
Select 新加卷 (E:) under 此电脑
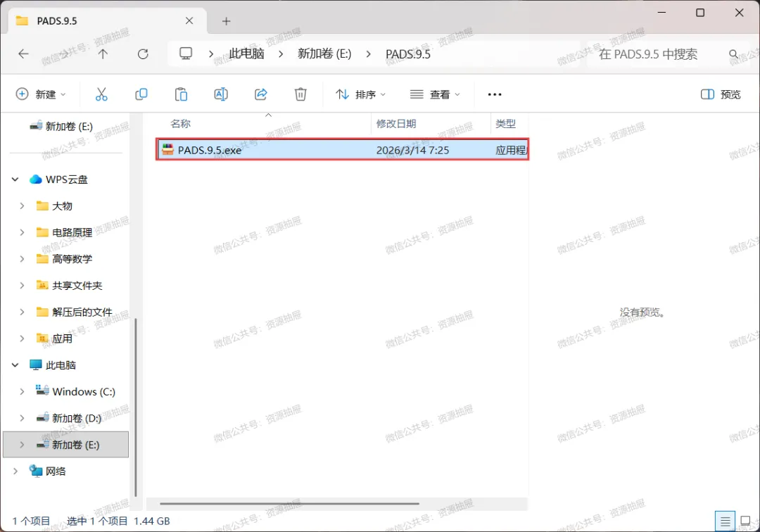pos(66,445)
